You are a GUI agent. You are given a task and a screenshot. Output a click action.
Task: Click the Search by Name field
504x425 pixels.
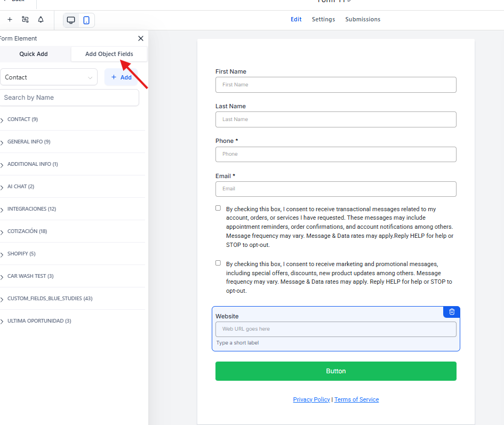(69, 98)
